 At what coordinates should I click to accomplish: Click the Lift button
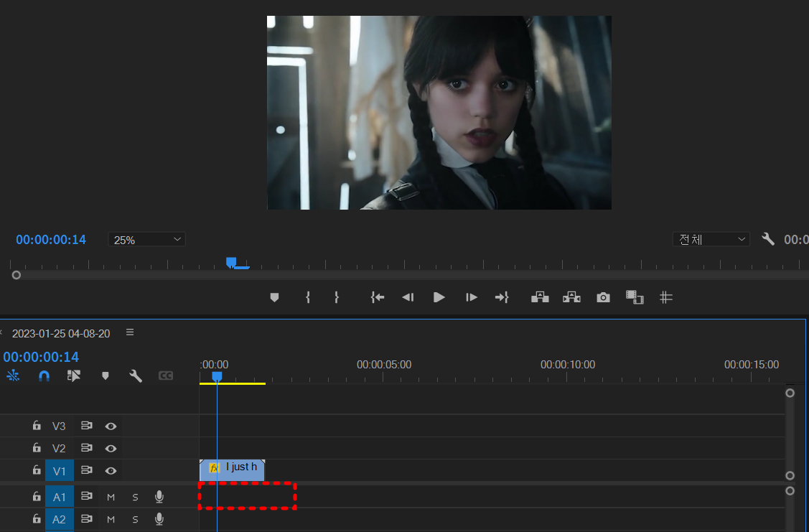tap(540, 297)
